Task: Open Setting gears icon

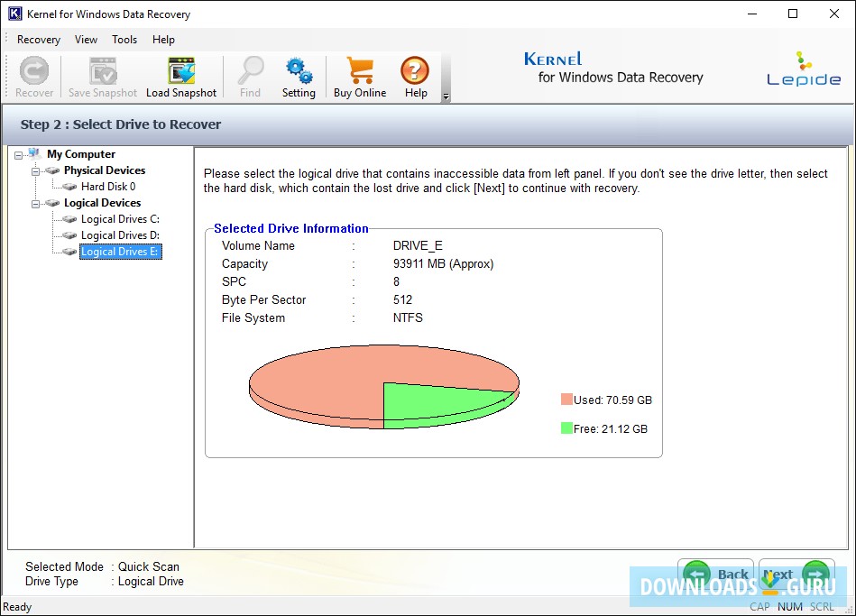Action: tap(299, 71)
